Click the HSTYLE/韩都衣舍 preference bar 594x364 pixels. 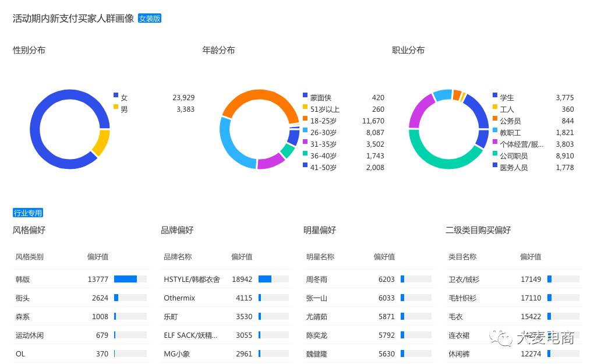point(274,279)
